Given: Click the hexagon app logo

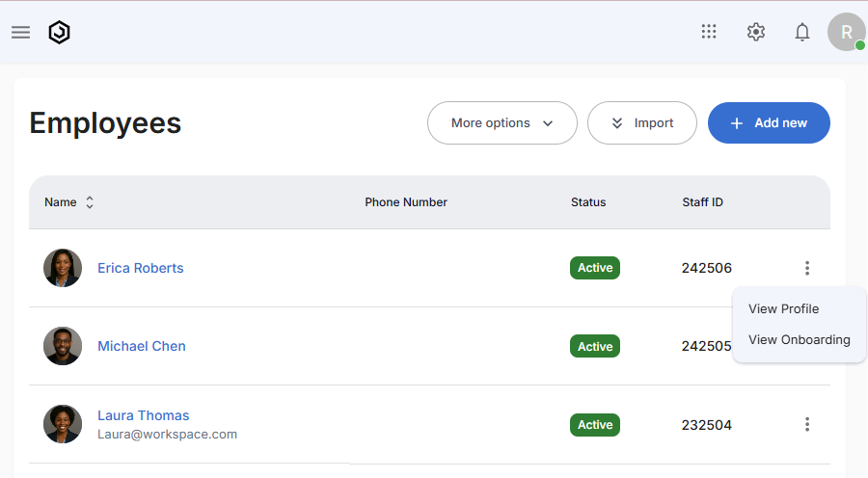Looking at the screenshot, I should pyautogui.click(x=60, y=32).
